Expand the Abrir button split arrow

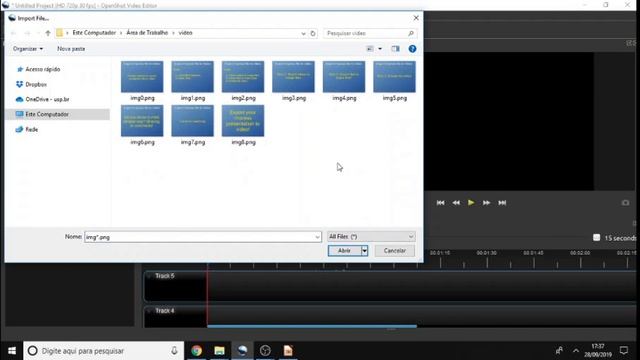tap(364, 251)
